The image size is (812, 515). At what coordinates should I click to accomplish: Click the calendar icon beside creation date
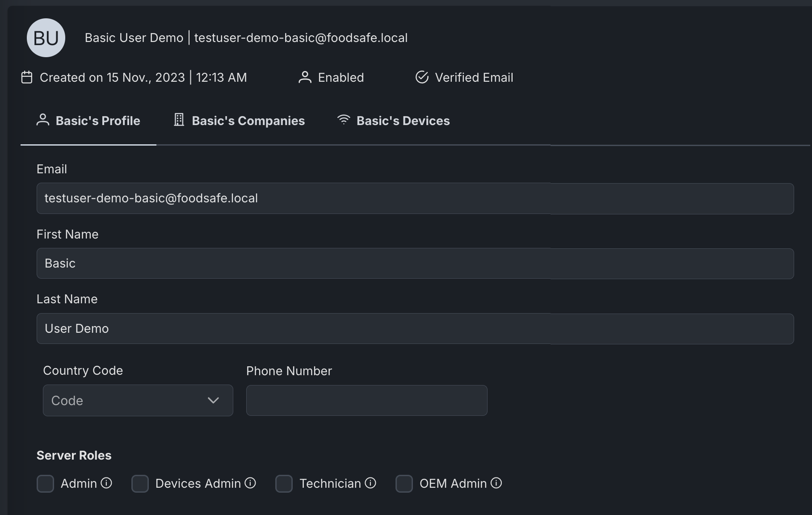[26, 77]
